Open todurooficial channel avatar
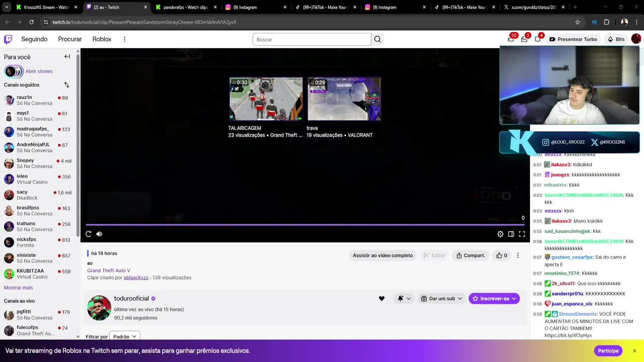644x362 pixels. click(99, 308)
